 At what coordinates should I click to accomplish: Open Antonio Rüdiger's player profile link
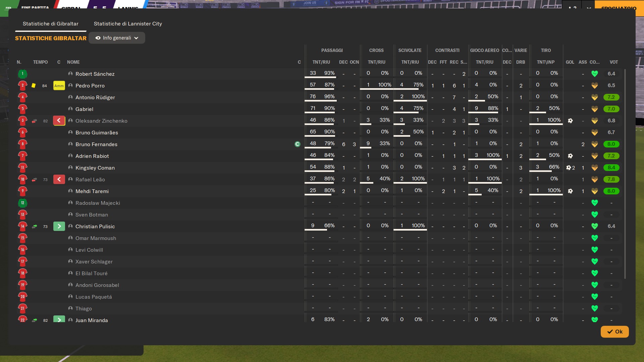(95, 97)
